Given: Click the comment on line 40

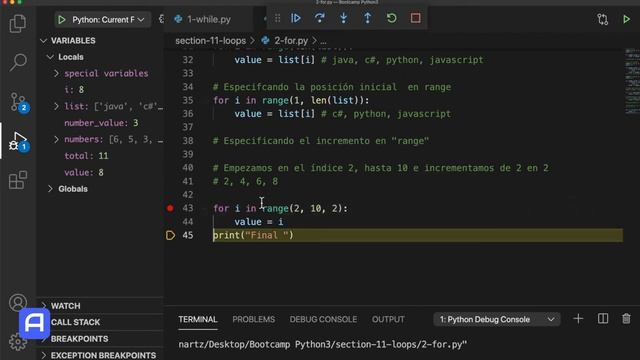Looking at the screenshot, I should coord(380,168).
